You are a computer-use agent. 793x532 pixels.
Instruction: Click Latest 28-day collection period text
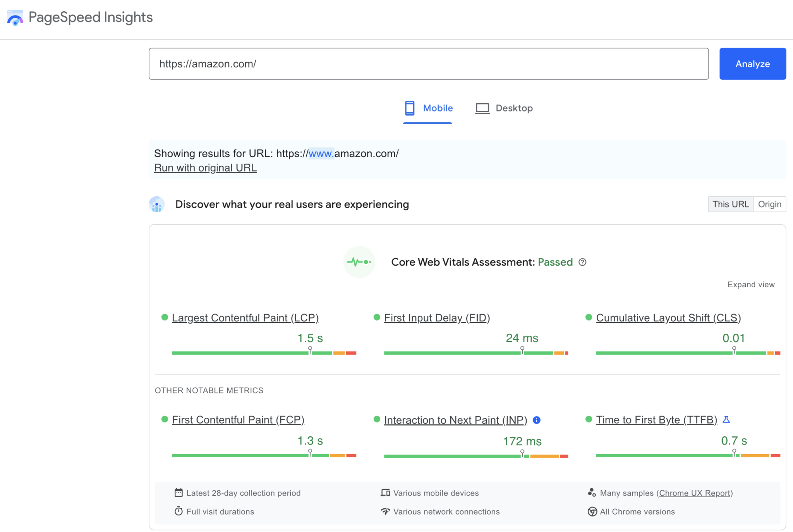pos(244,493)
